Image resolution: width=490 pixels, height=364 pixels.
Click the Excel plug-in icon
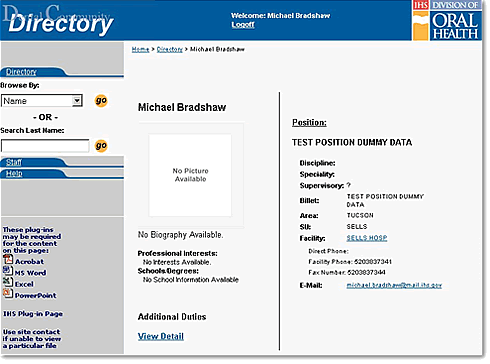[8, 282]
